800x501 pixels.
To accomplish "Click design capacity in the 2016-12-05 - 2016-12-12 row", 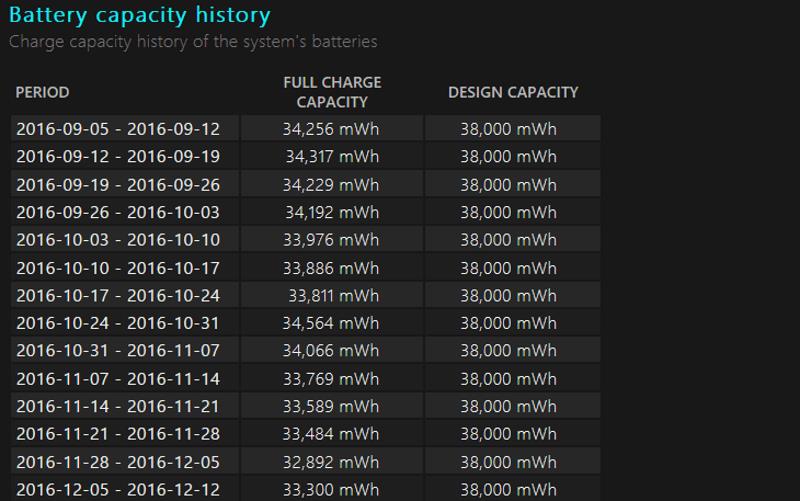I will click(509, 489).
